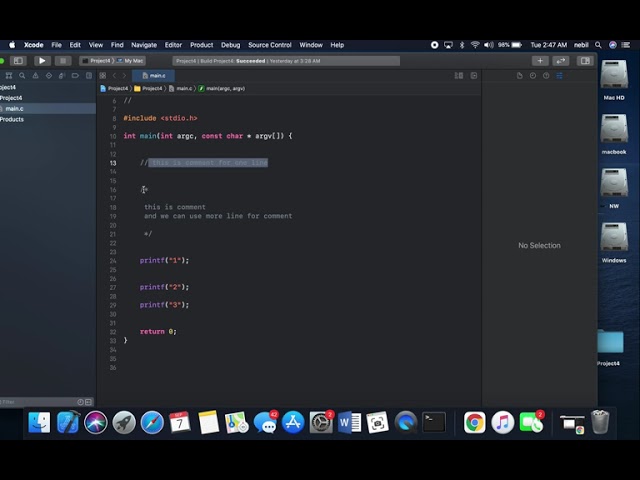Open the main(argc, argv) symbol in jump bar

point(222,88)
